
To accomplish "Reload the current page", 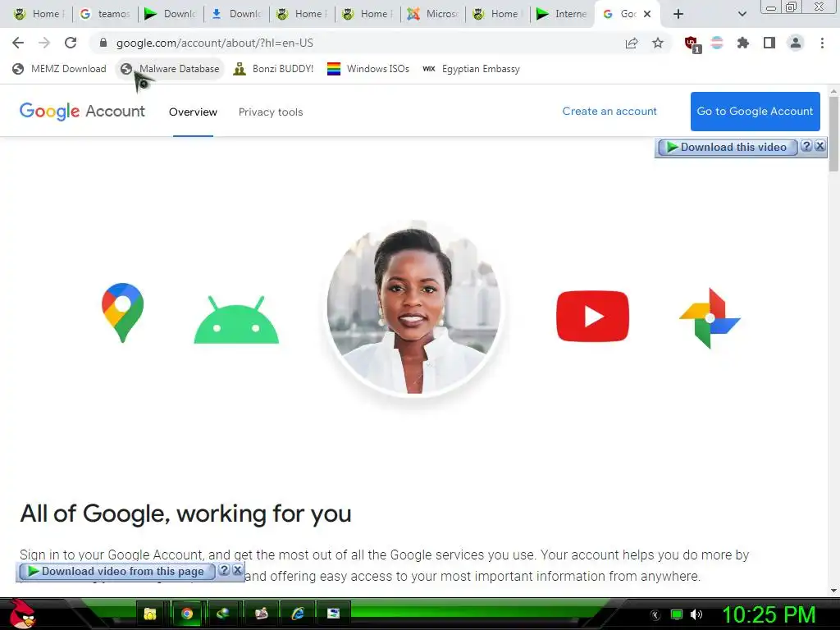I will point(71,43).
